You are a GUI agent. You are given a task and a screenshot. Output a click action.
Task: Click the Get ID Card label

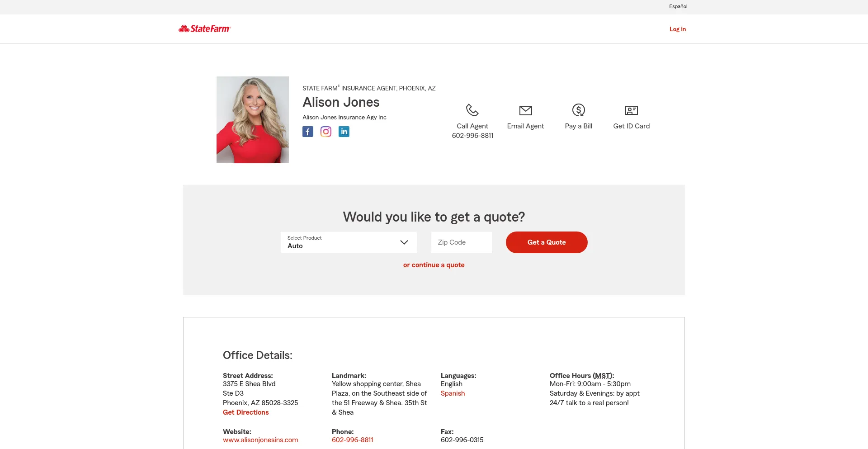click(632, 126)
